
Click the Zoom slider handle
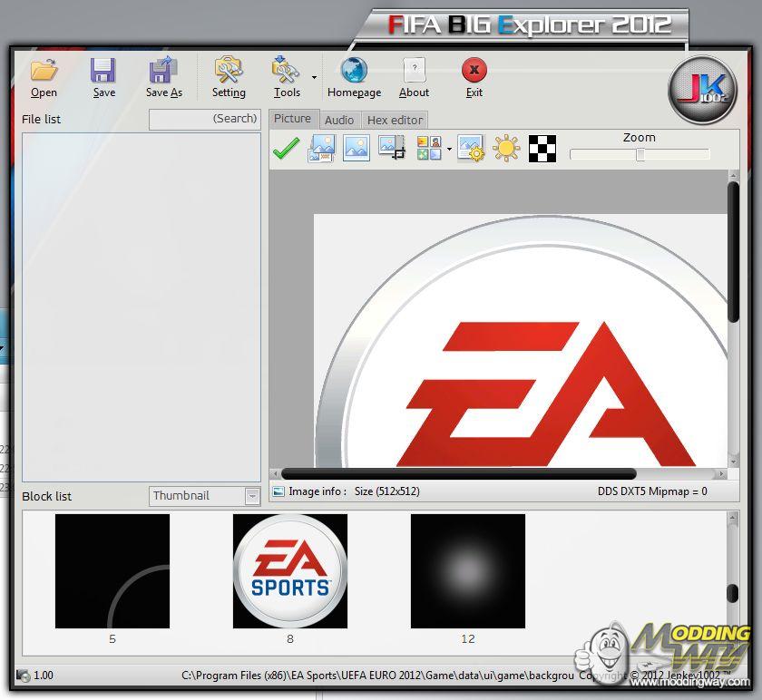coord(640,154)
